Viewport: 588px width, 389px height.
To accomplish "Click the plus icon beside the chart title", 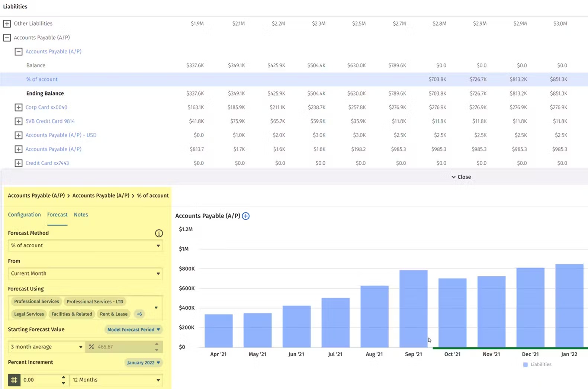I will (x=246, y=216).
